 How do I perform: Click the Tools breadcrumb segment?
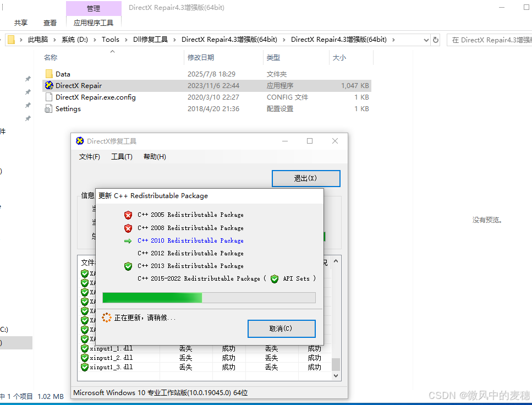point(111,40)
